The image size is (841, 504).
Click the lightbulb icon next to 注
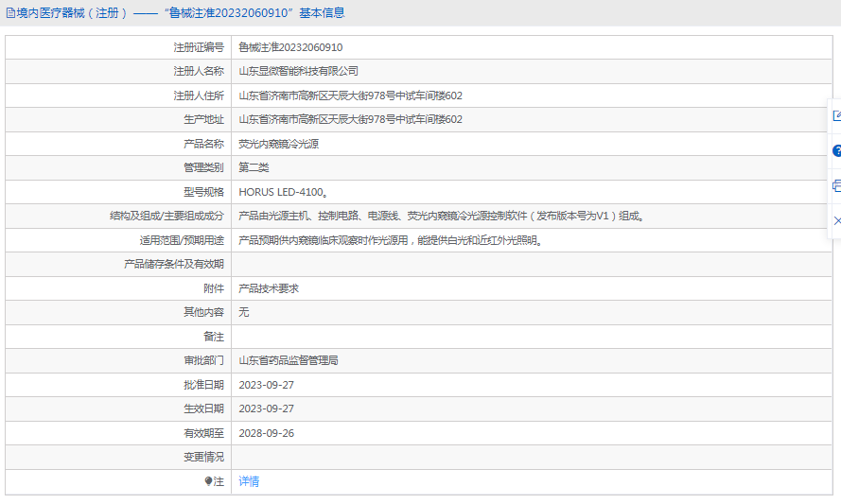tap(209, 481)
